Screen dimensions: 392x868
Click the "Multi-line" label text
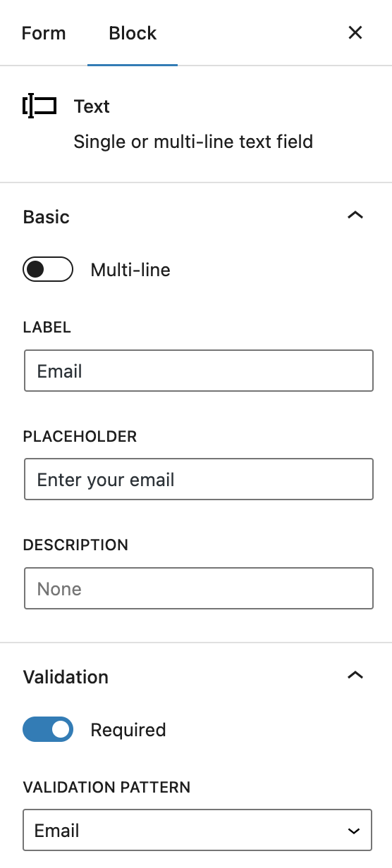pyautogui.click(x=130, y=270)
